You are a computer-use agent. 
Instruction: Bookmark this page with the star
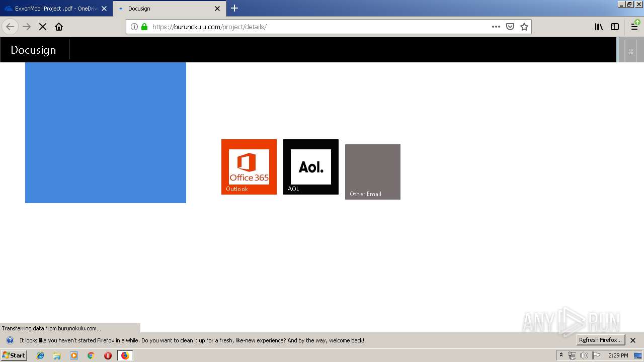524,27
